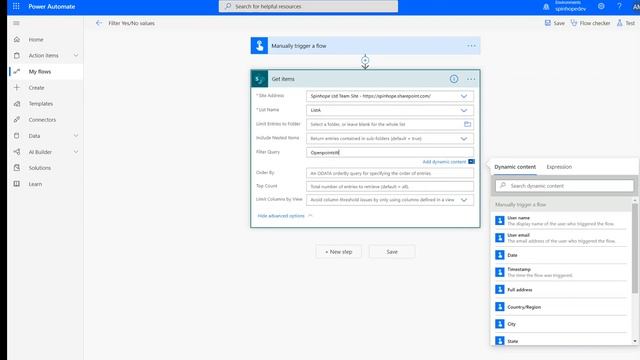Click the Search dynamic content box

click(564, 186)
